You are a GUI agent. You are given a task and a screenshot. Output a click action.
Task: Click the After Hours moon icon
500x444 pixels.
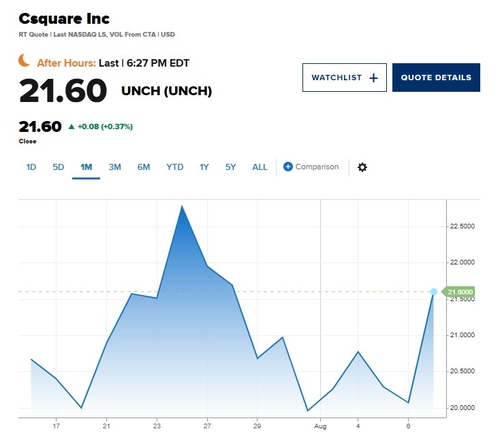coord(24,61)
